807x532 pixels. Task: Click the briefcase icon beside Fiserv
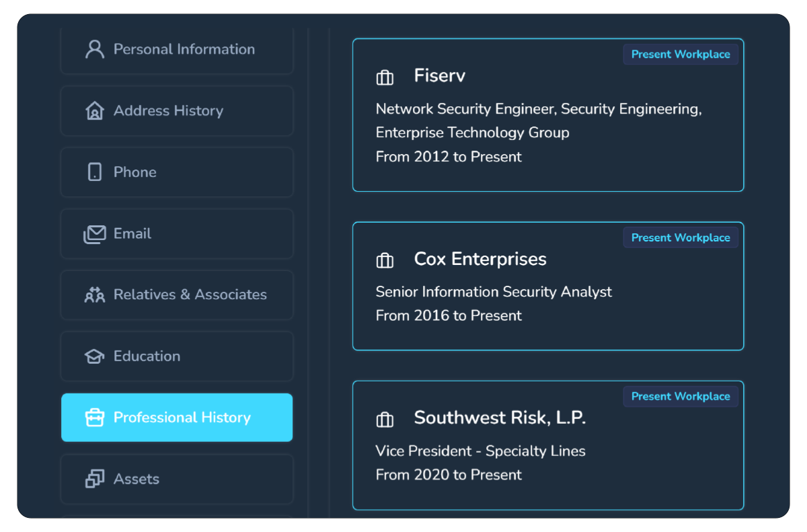point(385,77)
